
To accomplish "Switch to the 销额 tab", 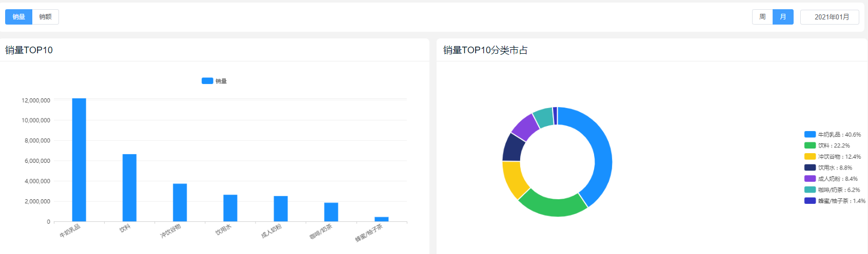I will pyautogui.click(x=46, y=17).
